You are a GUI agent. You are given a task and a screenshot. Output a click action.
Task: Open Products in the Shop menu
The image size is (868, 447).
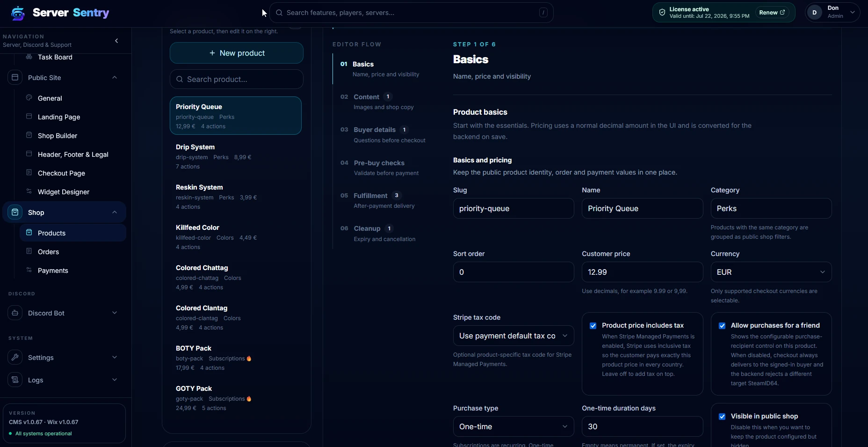click(73, 233)
